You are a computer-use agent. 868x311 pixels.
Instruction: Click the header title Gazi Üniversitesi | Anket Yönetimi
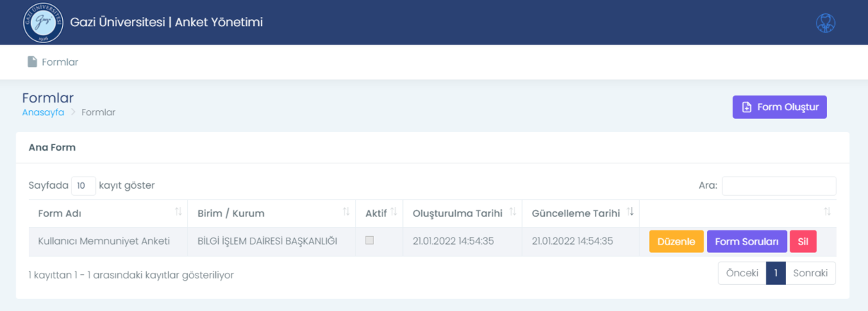[167, 23]
